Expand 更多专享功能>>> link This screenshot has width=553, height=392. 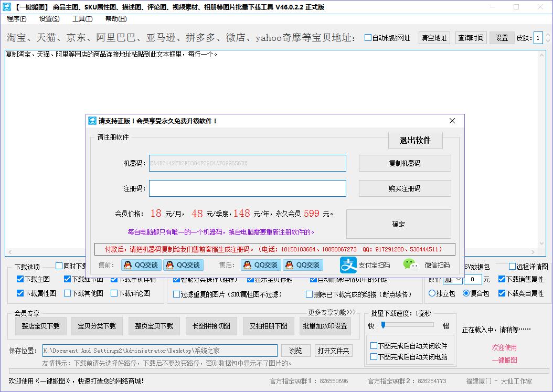pyautogui.click(x=332, y=312)
